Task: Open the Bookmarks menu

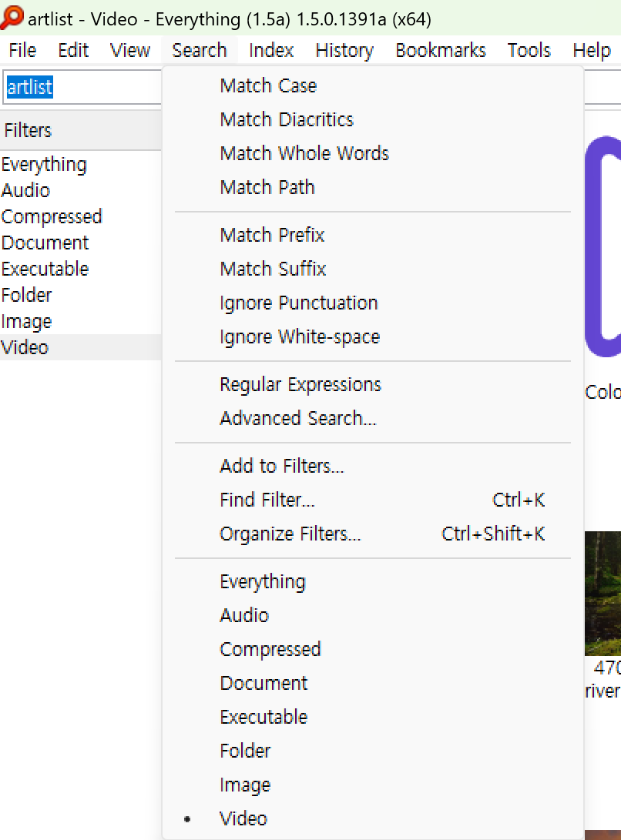Action: [x=440, y=50]
